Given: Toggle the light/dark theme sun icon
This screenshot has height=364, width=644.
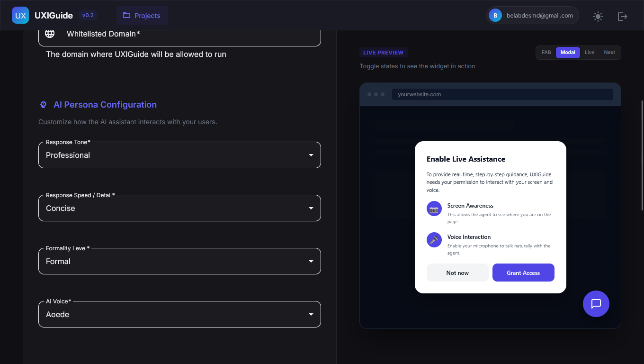Looking at the screenshot, I should (598, 17).
